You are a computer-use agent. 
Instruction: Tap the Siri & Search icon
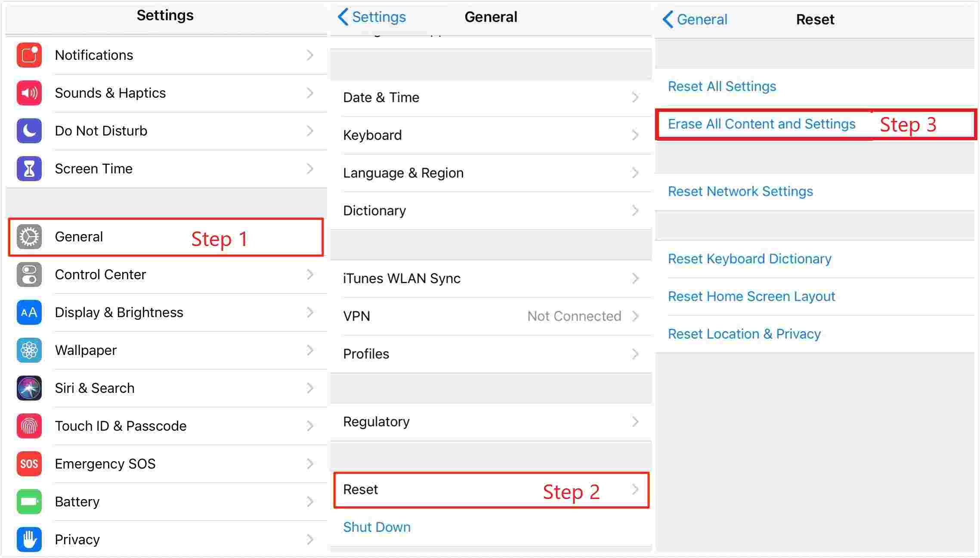(x=29, y=388)
